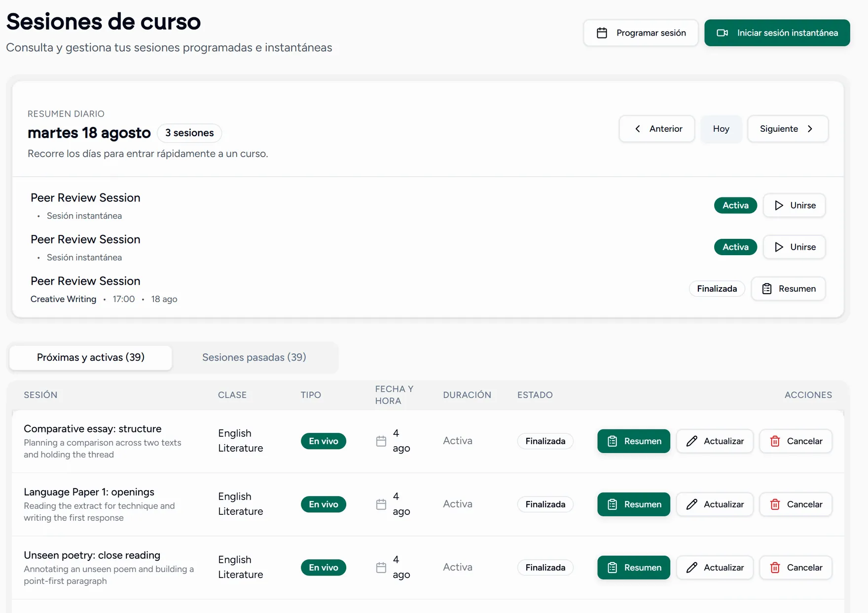
Task: Click the play icon in the first Unirse button
Action: pos(779,205)
